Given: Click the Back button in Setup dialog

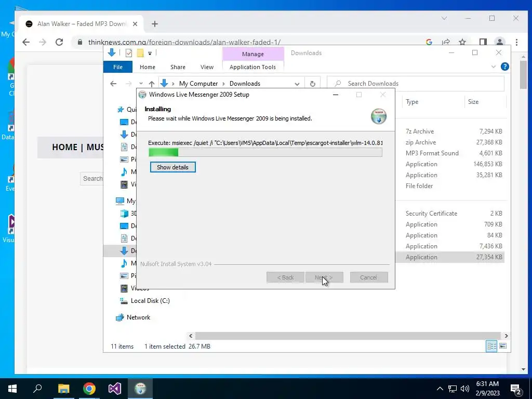Looking at the screenshot, I should coord(285,277).
